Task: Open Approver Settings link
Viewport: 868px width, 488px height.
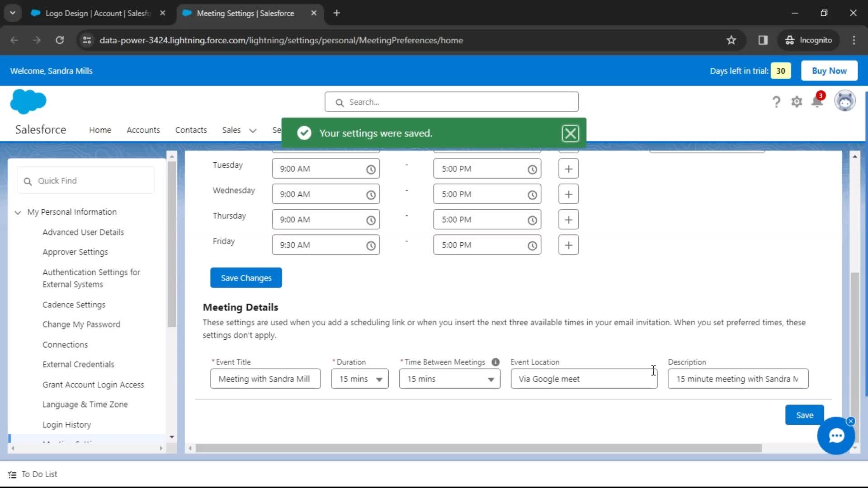Action: pos(75,252)
